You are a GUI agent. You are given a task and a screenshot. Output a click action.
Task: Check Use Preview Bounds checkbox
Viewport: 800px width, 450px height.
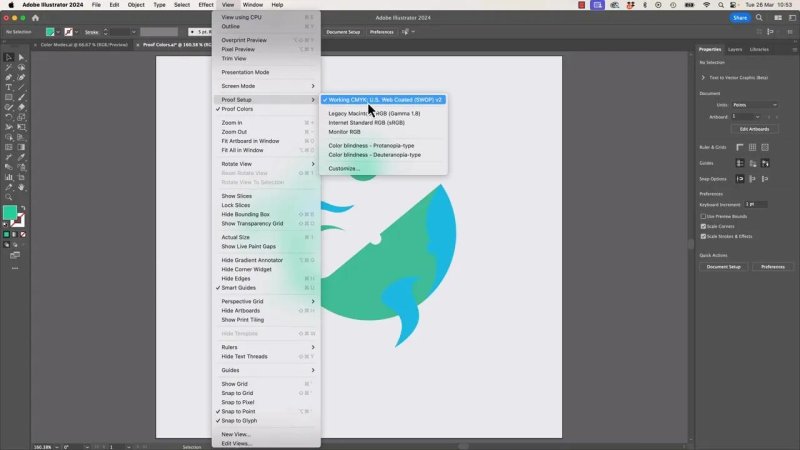point(703,216)
